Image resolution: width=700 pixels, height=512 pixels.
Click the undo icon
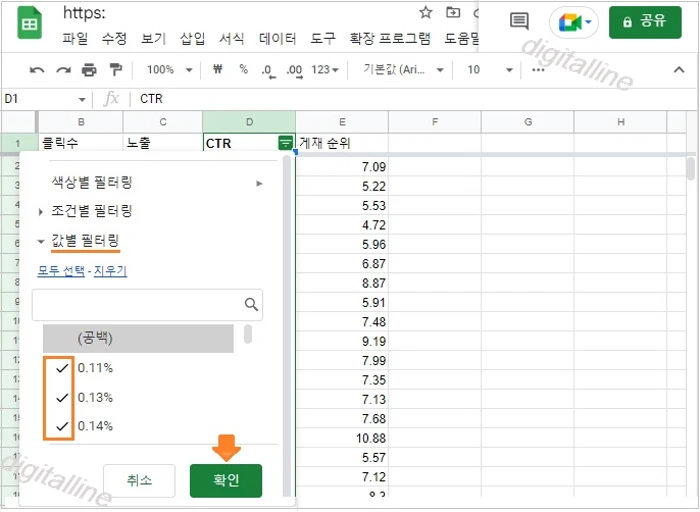click(37, 70)
